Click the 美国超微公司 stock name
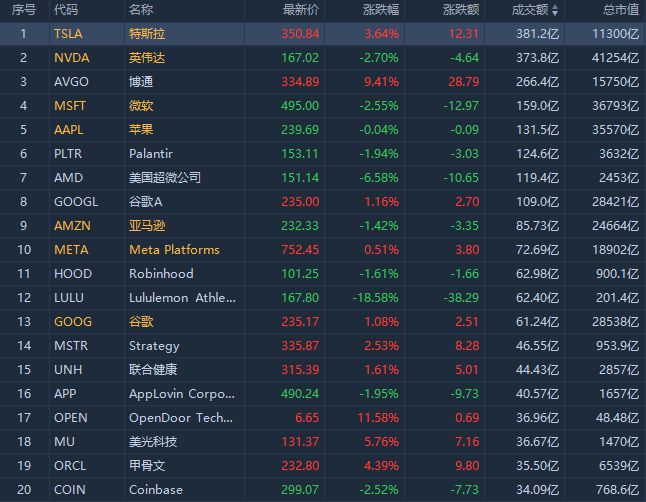The width and height of the screenshot is (646, 502). (165, 178)
